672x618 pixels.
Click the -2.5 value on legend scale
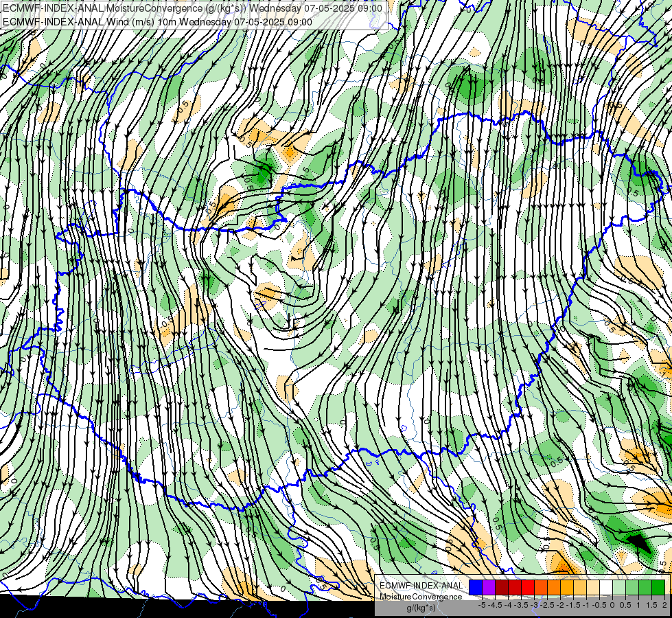point(547,605)
